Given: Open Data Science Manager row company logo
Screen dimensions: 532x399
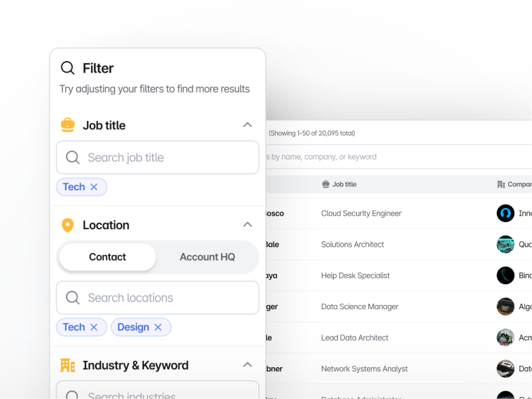Looking at the screenshot, I should click(x=506, y=307).
